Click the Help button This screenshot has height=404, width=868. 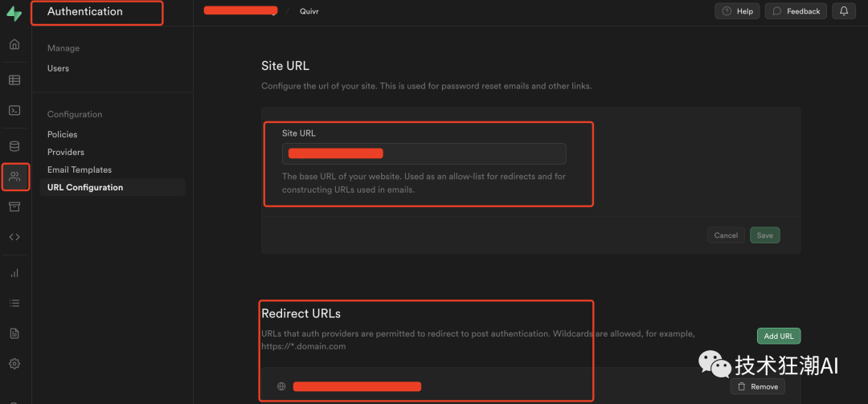tap(737, 11)
